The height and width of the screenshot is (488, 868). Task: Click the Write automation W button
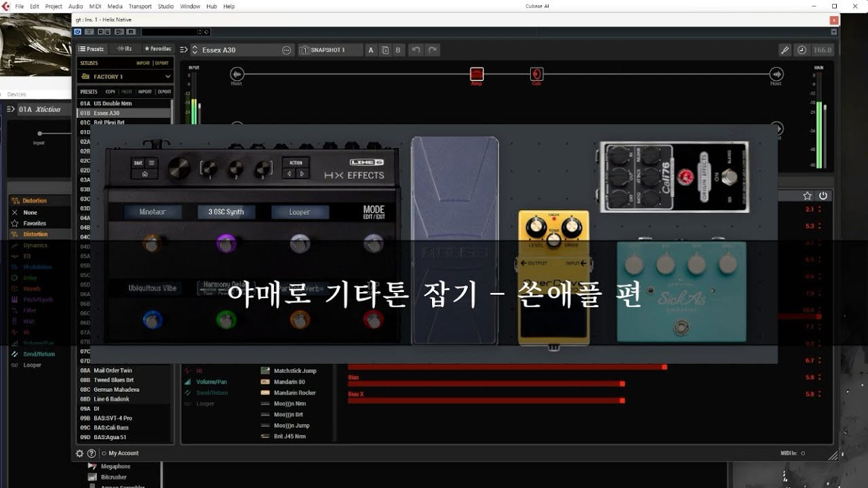107,31
